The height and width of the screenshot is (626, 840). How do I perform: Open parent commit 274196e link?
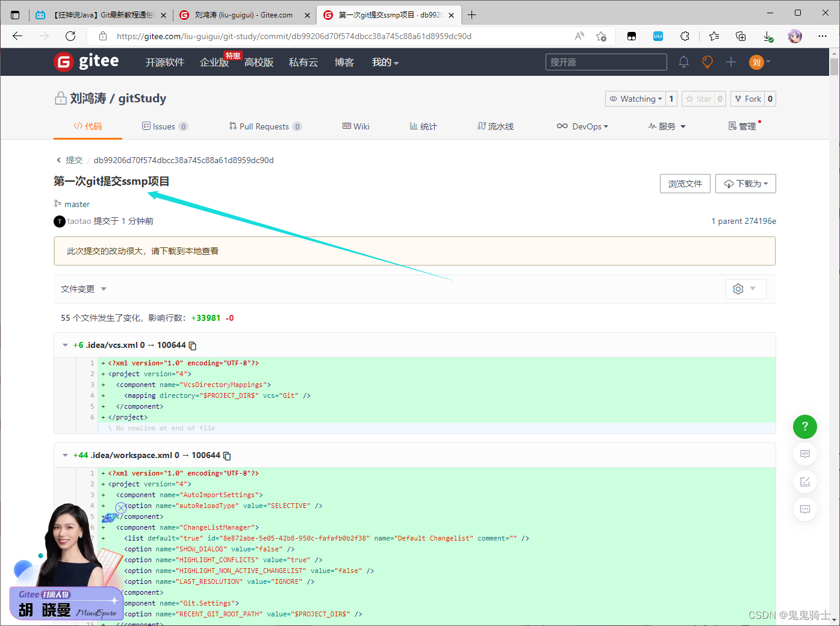pyautogui.click(x=761, y=221)
